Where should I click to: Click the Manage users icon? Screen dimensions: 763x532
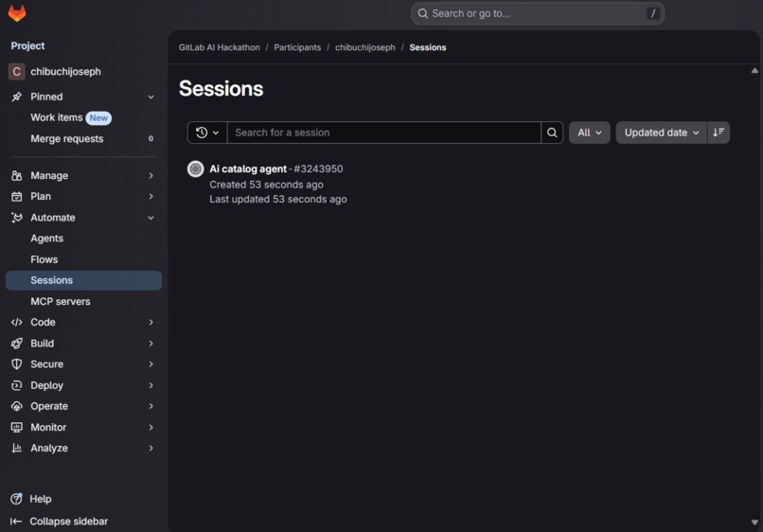coord(16,176)
